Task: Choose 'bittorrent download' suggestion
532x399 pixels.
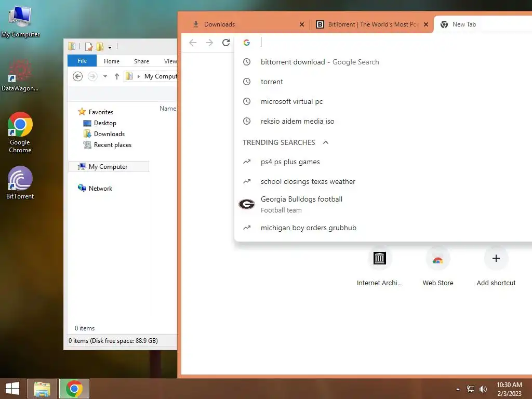Action: coord(383,62)
